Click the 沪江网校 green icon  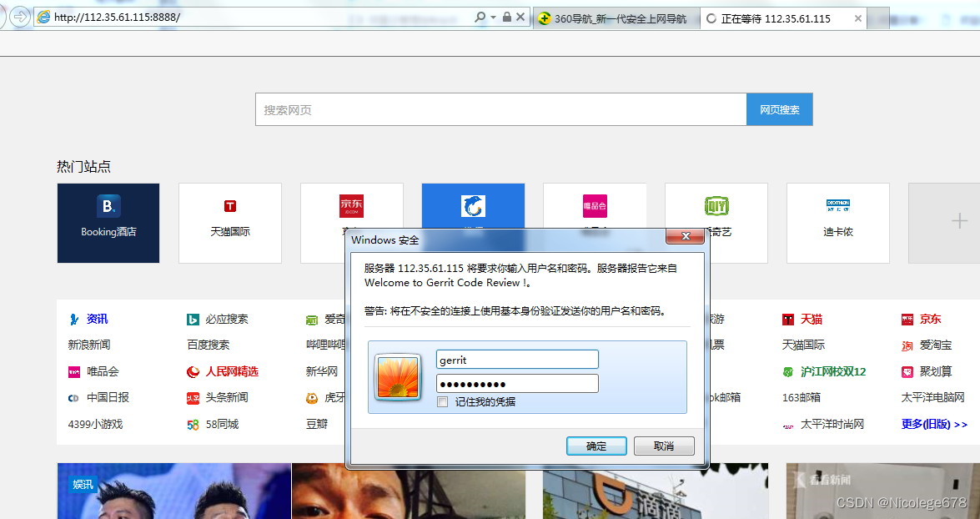787,372
